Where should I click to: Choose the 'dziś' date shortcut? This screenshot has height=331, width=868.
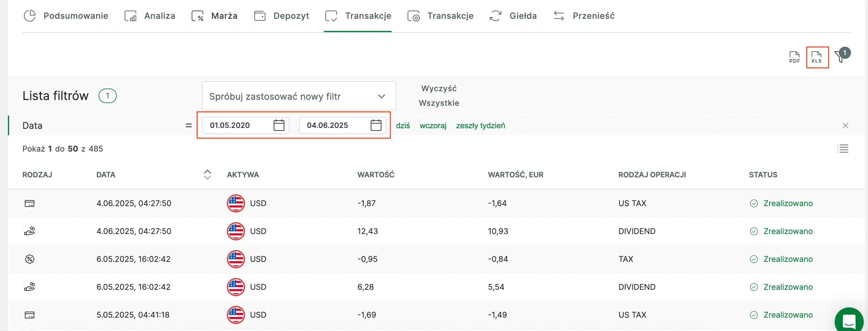403,125
